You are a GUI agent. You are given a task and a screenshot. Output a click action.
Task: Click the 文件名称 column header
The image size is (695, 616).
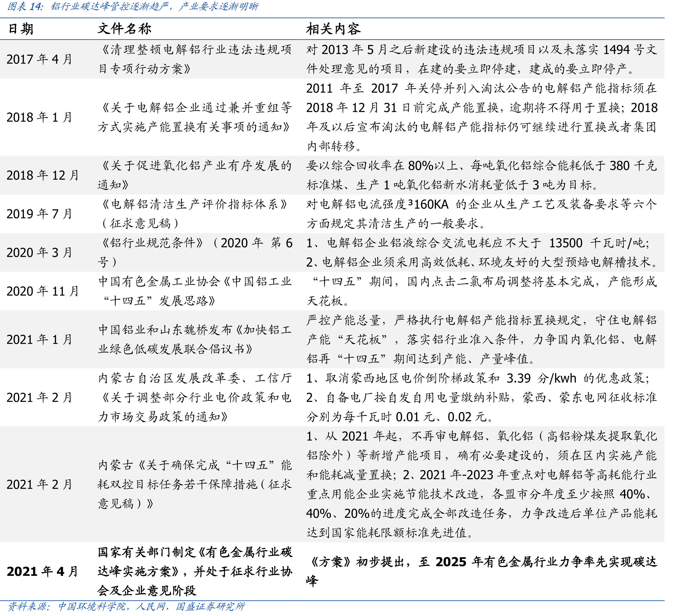(x=124, y=29)
